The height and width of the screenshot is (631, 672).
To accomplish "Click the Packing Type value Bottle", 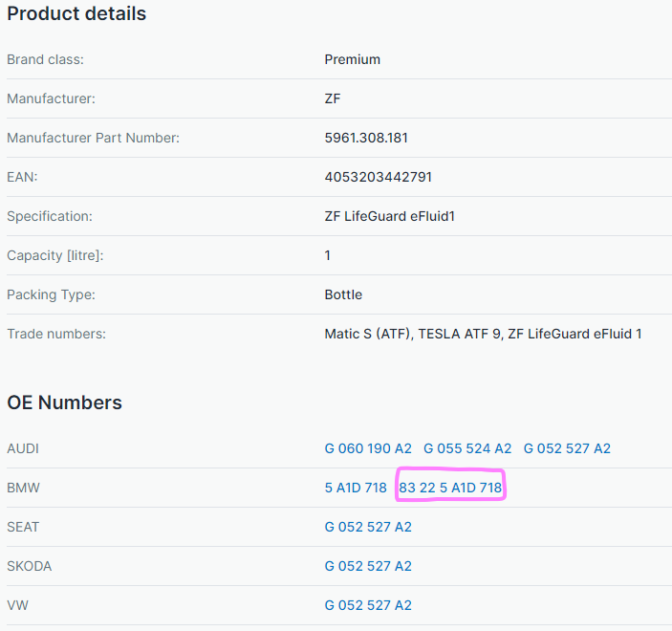I will click(343, 294).
